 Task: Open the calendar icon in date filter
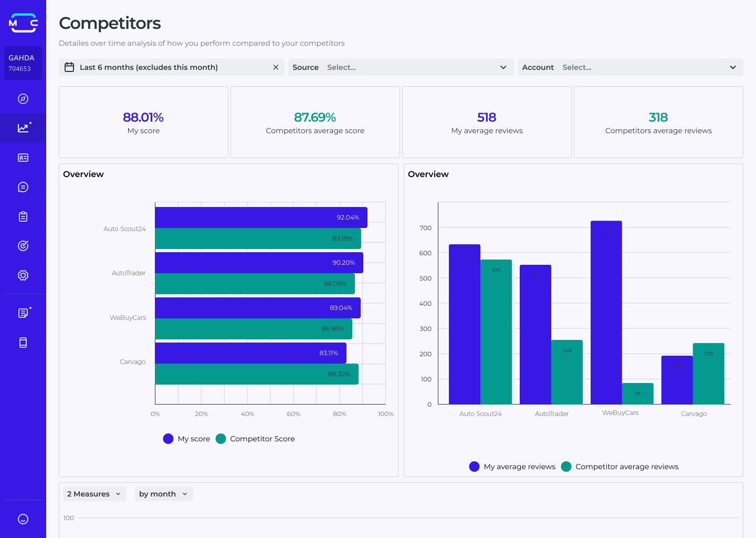pyautogui.click(x=69, y=67)
